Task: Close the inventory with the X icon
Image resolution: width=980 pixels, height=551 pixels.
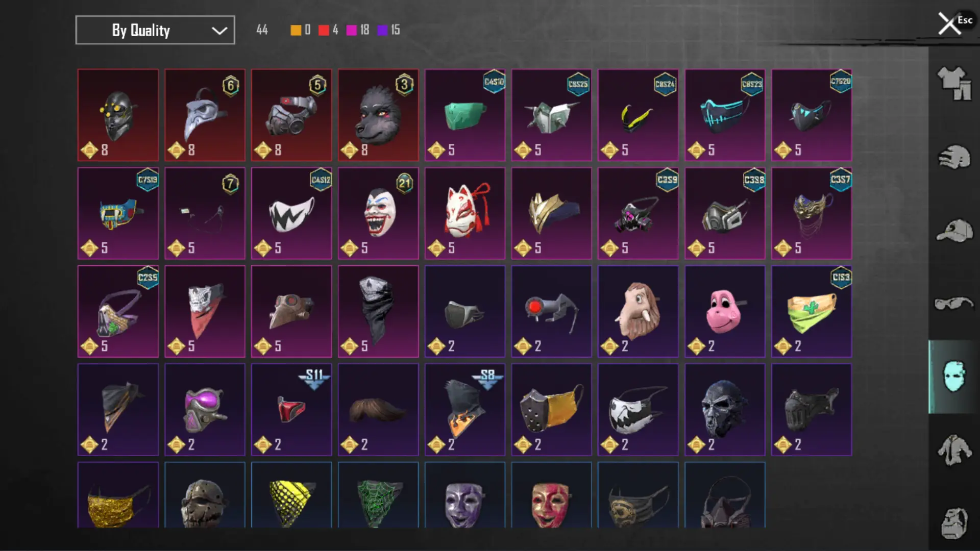Action: click(949, 23)
